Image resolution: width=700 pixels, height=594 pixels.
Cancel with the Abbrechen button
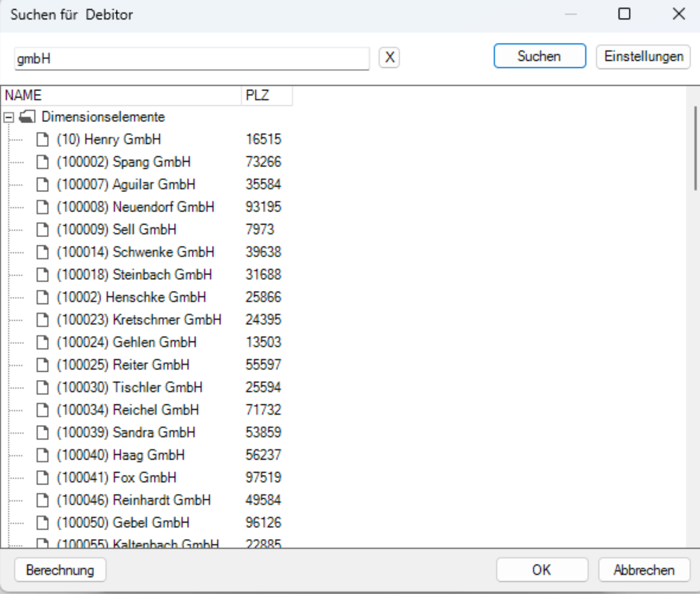(x=644, y=570)
